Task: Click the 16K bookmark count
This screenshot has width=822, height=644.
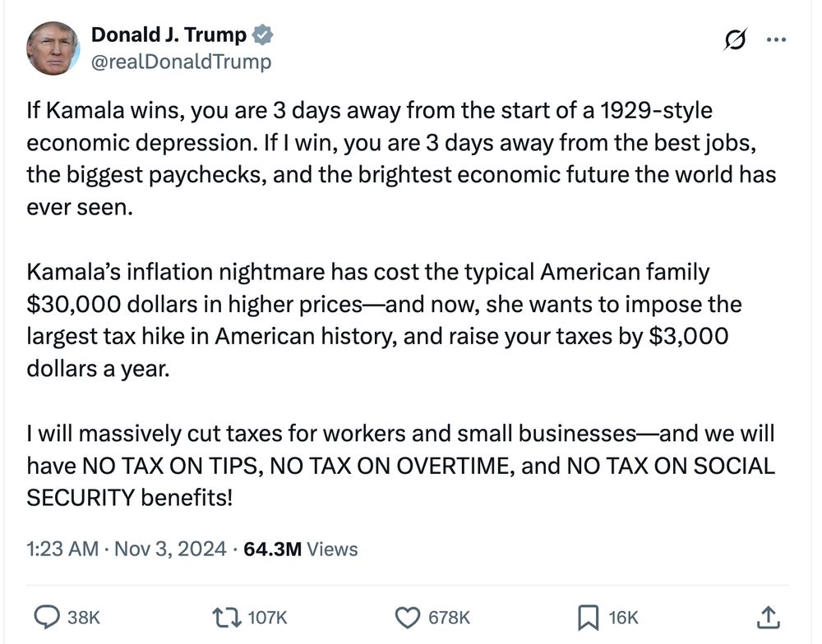Action: (623, 617)
